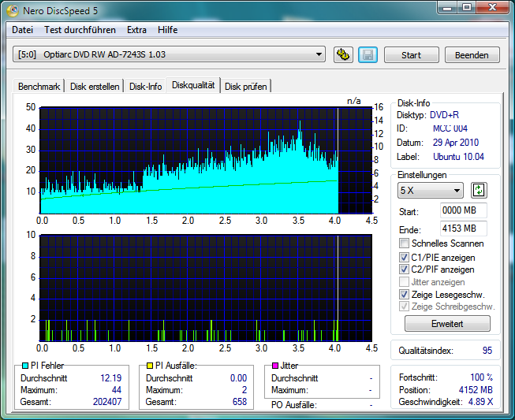515x420 pixels.
Task: Close the Nero DiscSpeed window
Action: point(492,8)
